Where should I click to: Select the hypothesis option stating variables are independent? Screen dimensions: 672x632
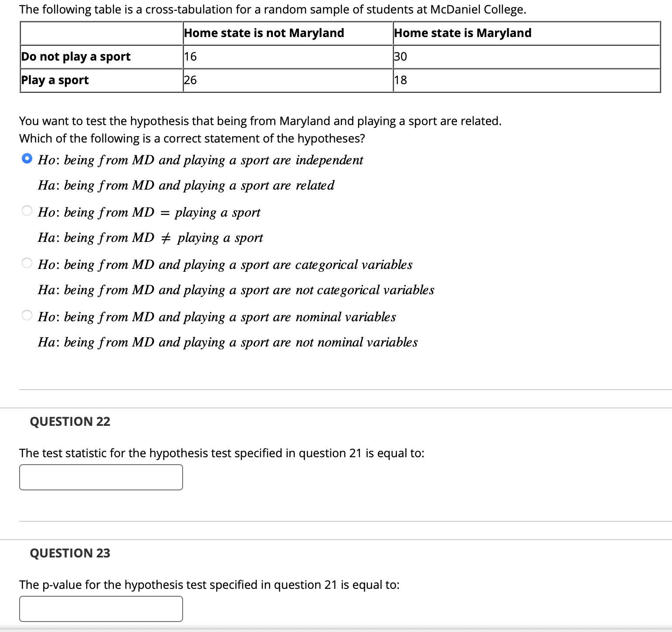pos(27,157)
